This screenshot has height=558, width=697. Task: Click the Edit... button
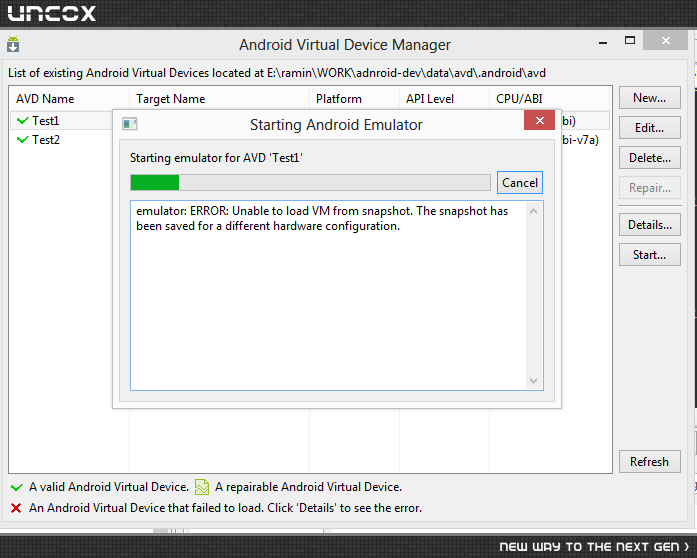649,128
